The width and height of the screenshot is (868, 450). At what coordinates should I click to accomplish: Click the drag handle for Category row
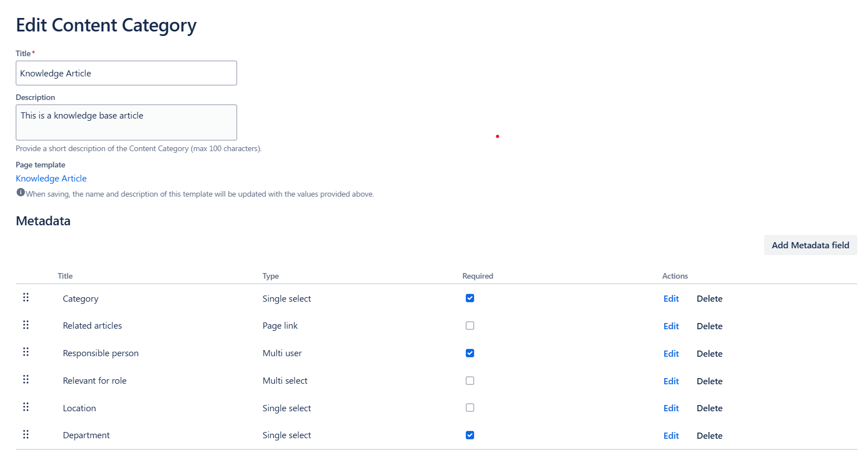26,298
